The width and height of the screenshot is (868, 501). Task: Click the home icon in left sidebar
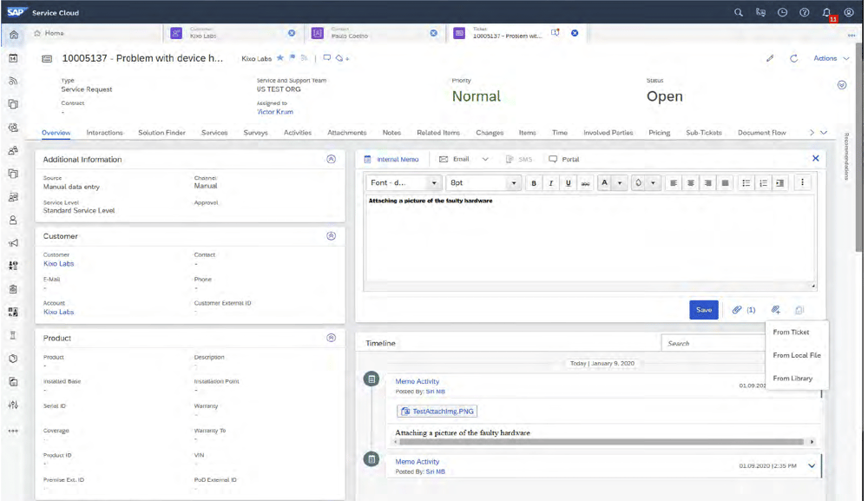pos(13,35)
